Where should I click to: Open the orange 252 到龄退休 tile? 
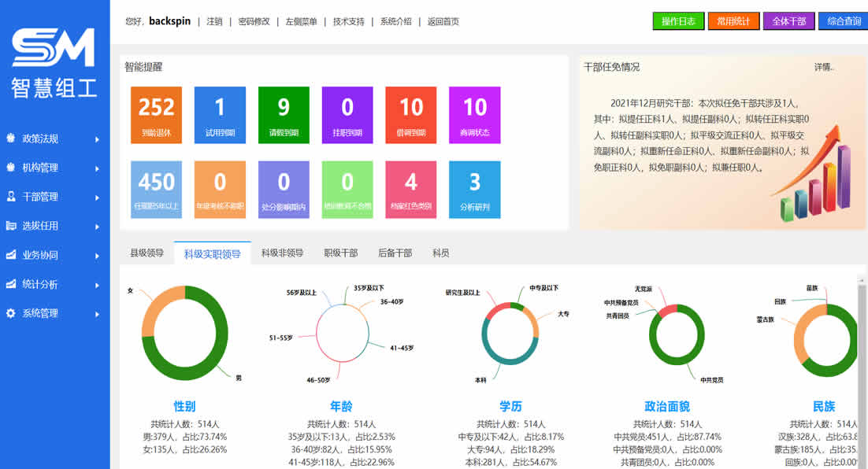tap(156, 115)
